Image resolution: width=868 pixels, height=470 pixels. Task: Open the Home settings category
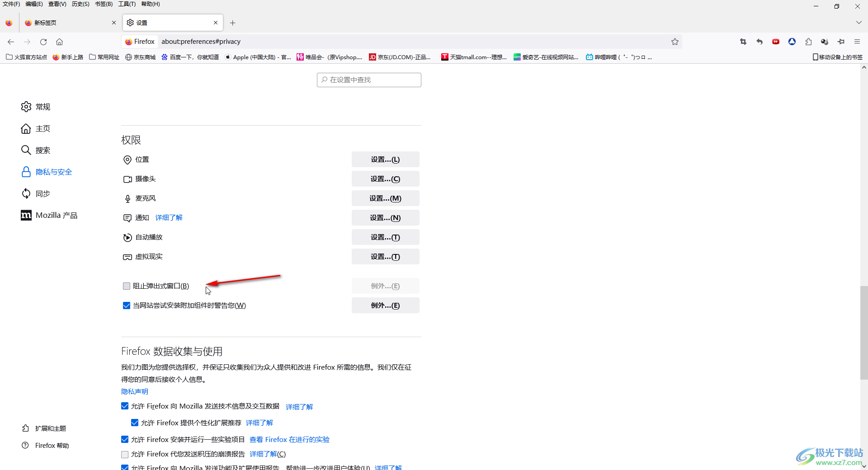[x=36, y=129]
